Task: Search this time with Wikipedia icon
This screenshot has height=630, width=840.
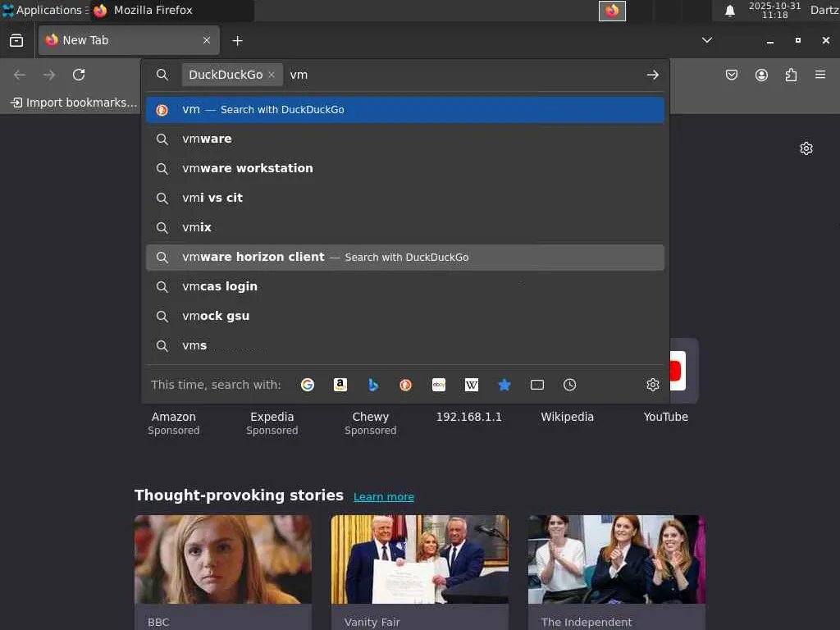Action: (x=472, y=385)
